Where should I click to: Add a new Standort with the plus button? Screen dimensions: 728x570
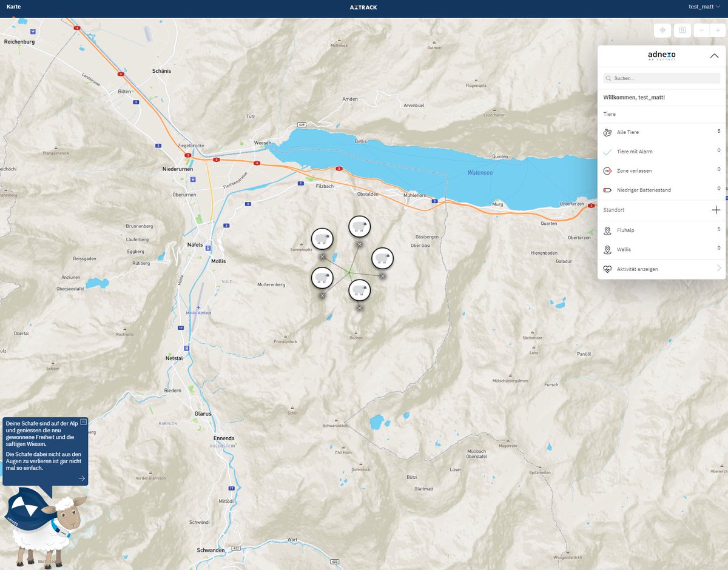[x=716, y=210]
